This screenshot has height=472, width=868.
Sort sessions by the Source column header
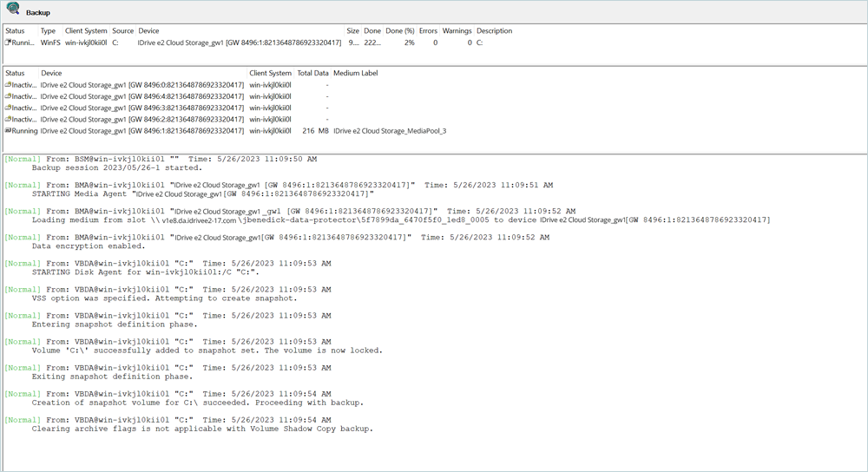[x=123, y=31]
